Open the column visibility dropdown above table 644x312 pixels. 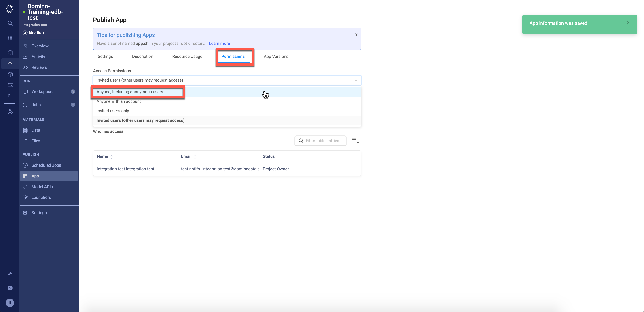(x=355, y=141)
